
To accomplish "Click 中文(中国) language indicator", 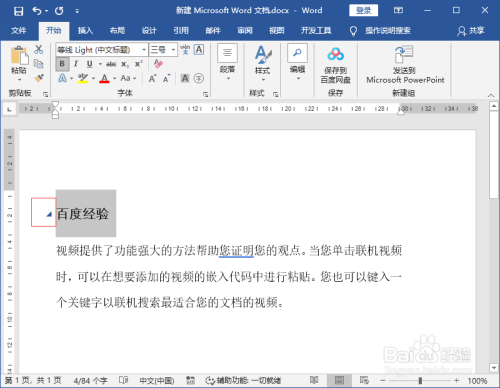I will point(157,380).
